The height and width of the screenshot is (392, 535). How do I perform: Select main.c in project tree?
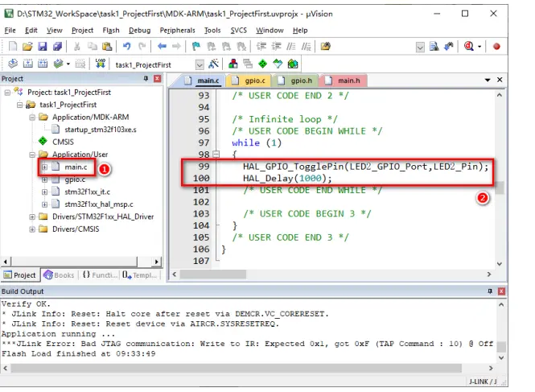[x=75, y=167]
